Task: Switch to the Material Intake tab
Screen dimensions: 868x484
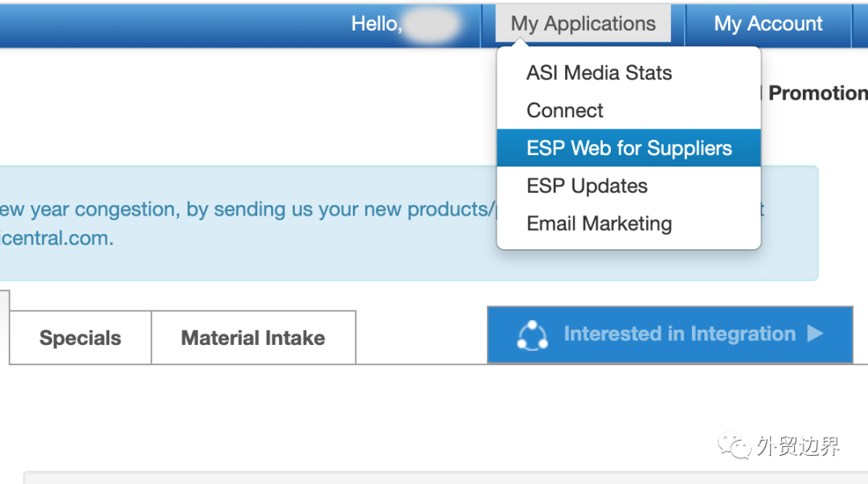Action: [x=253, y=338]
